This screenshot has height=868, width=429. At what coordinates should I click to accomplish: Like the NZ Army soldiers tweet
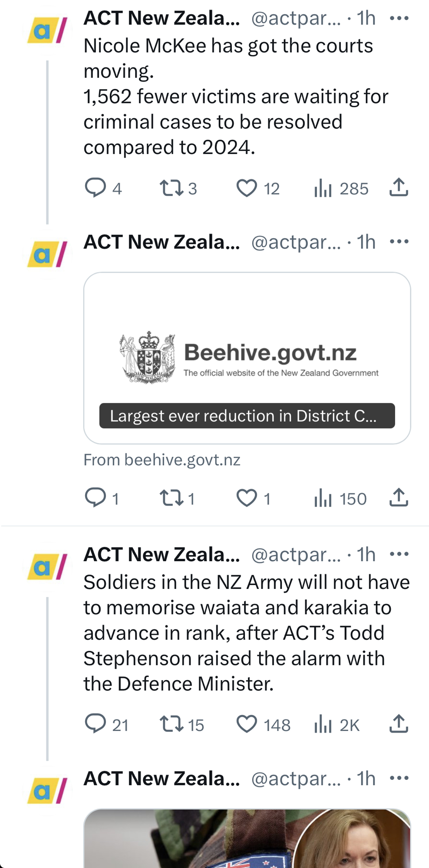click(x=247, y=724)
